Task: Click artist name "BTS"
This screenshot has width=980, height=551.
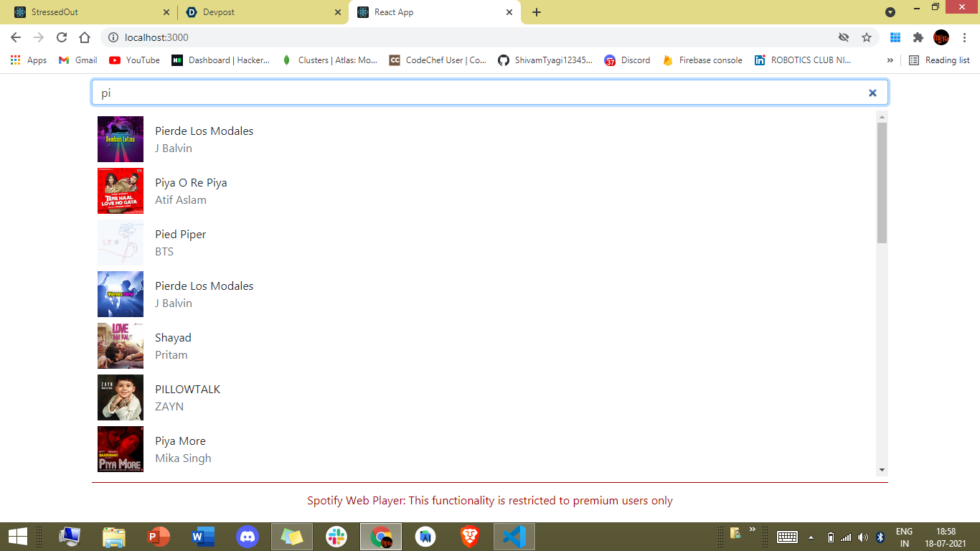Action: tap(164, 252)
